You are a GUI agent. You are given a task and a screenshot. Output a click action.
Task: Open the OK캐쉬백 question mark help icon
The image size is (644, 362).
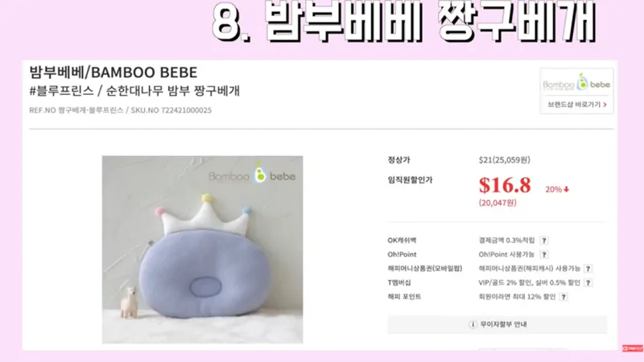point(544,241)
